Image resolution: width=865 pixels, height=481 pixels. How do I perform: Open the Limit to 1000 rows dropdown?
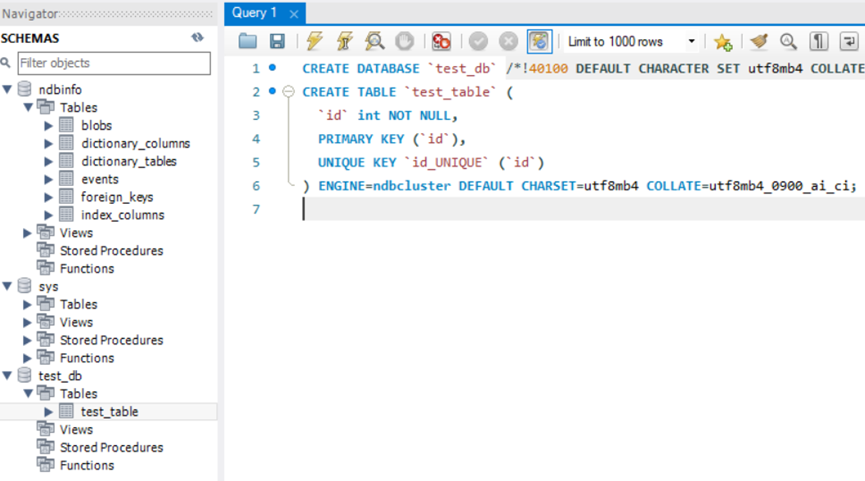point(691,41)
